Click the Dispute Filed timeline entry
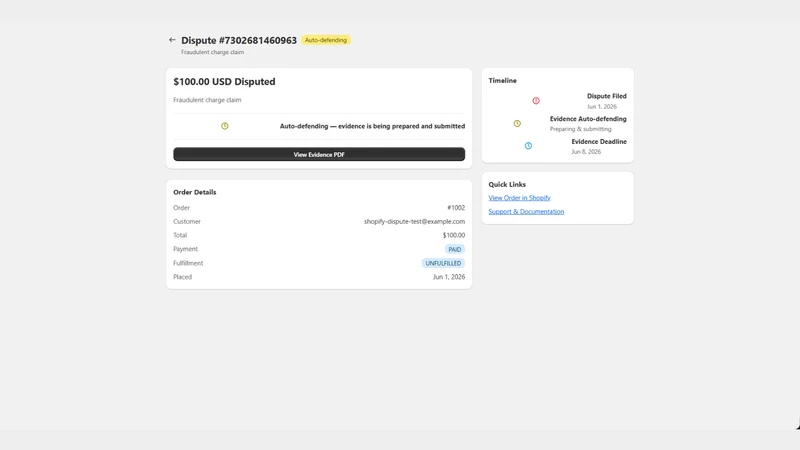800x450 pixels. [x=606, y=101]
